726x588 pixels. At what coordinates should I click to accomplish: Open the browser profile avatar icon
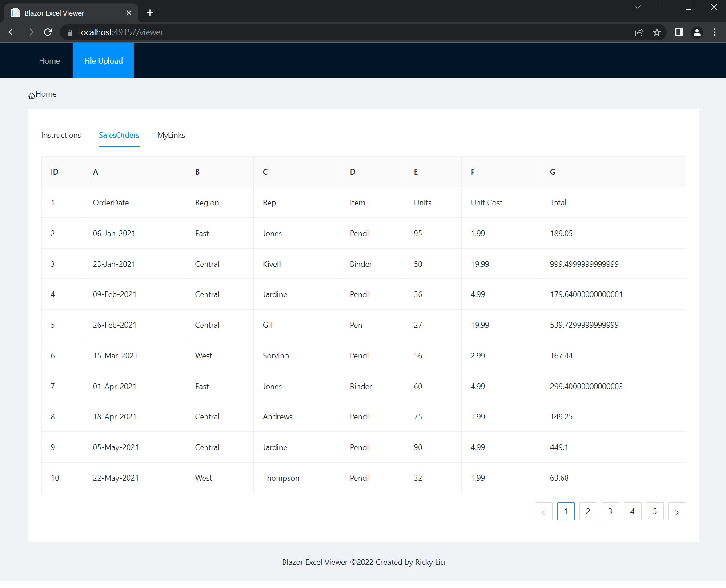click(697, 32)
